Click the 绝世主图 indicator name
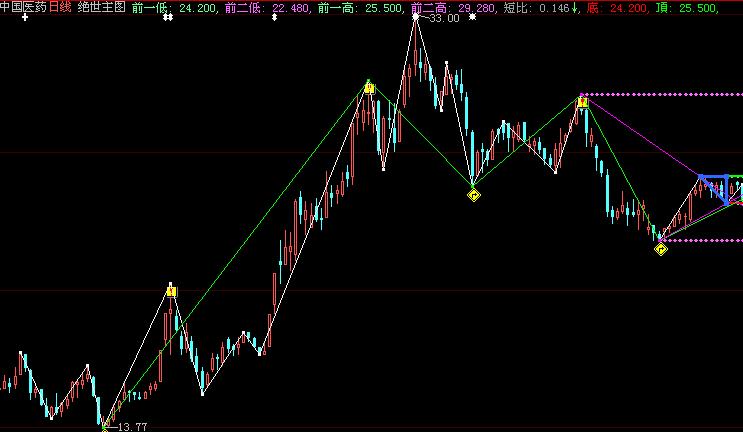This screenshot has width=743, height=432. pos(101,7)
